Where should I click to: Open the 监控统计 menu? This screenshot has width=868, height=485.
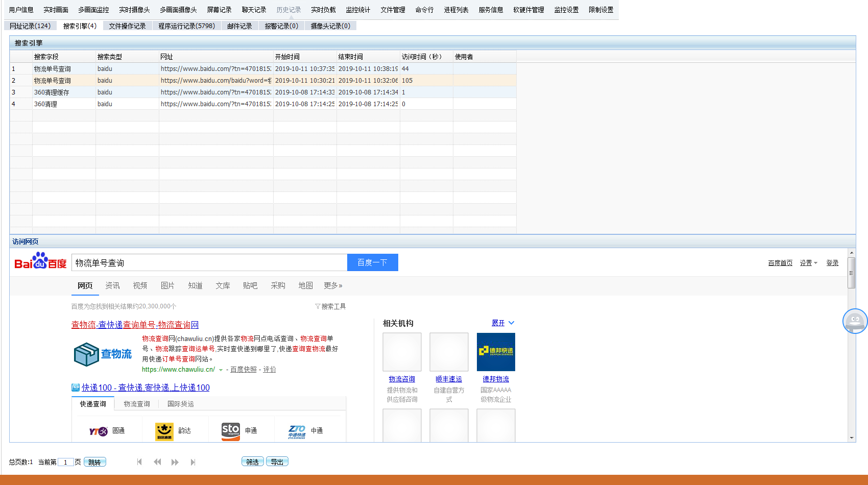pyautogui.click(x=358, y=10)
